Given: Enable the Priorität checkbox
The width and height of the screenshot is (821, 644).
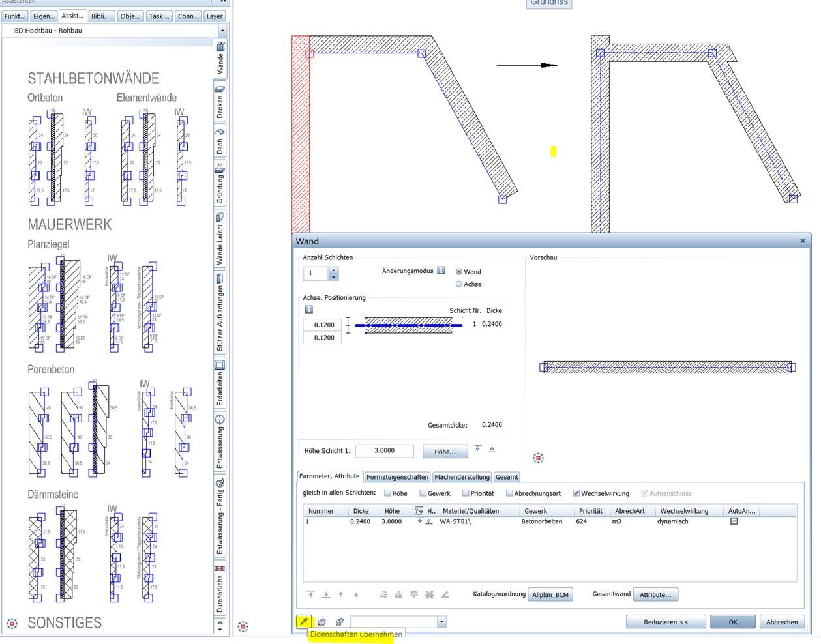Looking at the screenshot, I should [x=466, y=493].
